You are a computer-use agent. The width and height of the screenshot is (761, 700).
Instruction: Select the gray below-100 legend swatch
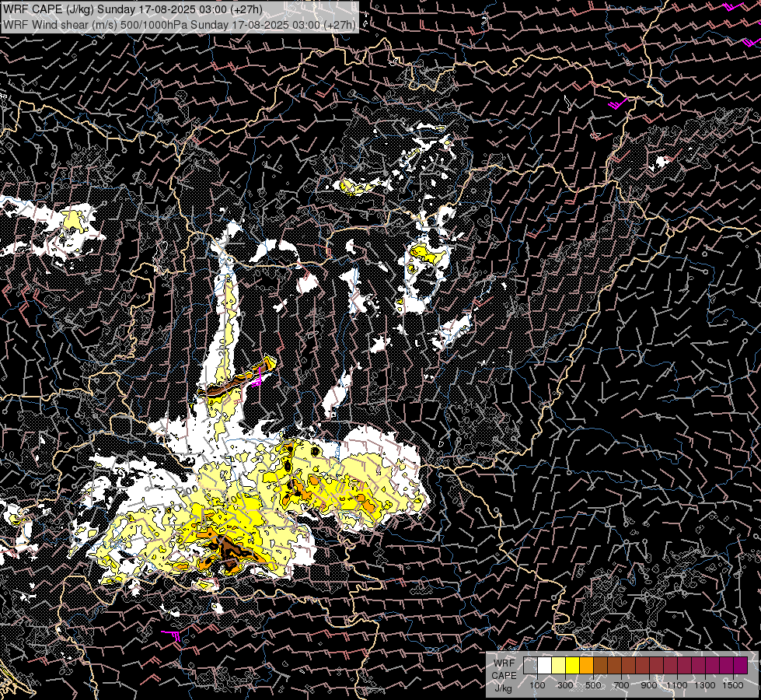point(530,665)
